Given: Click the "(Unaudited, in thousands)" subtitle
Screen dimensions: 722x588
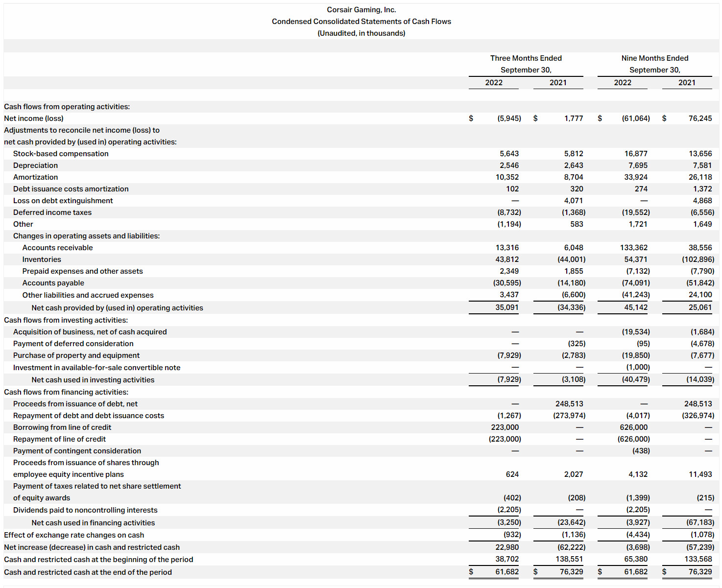Looking at the screenshot, I should coord(361,33).
